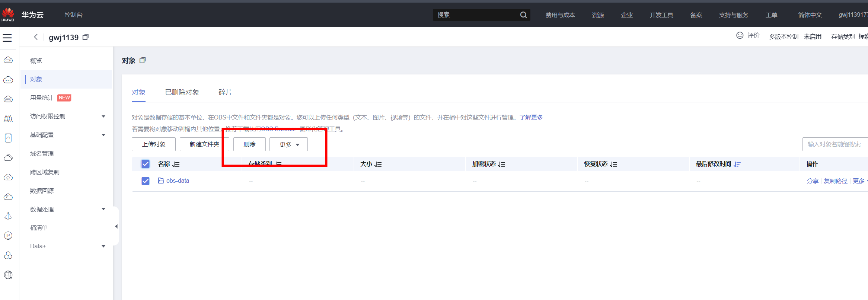
Task: Open 开发工具 in top navigation
Action: click(x=661, y=15)
